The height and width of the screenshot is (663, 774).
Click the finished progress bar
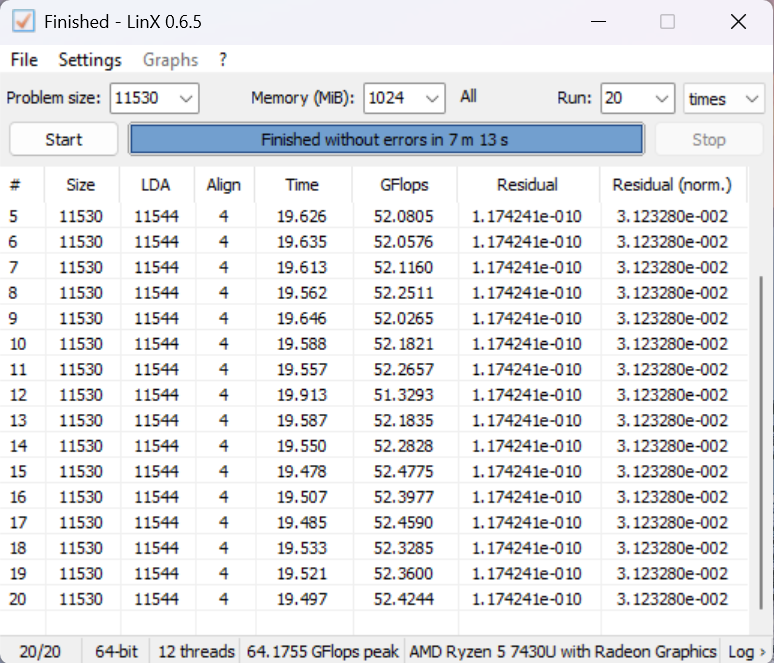pyautogui.click(x=385, y=139)
